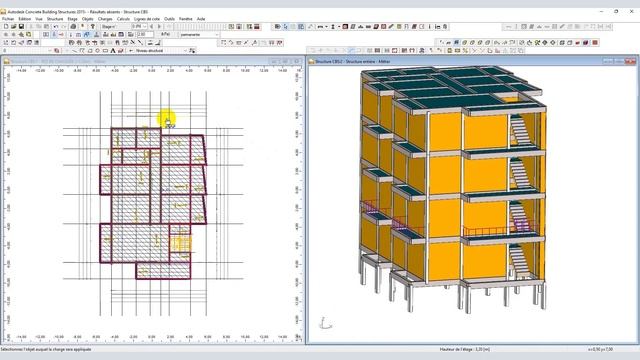Click the axis triad in the 3D view

click(x=325, y=323)
